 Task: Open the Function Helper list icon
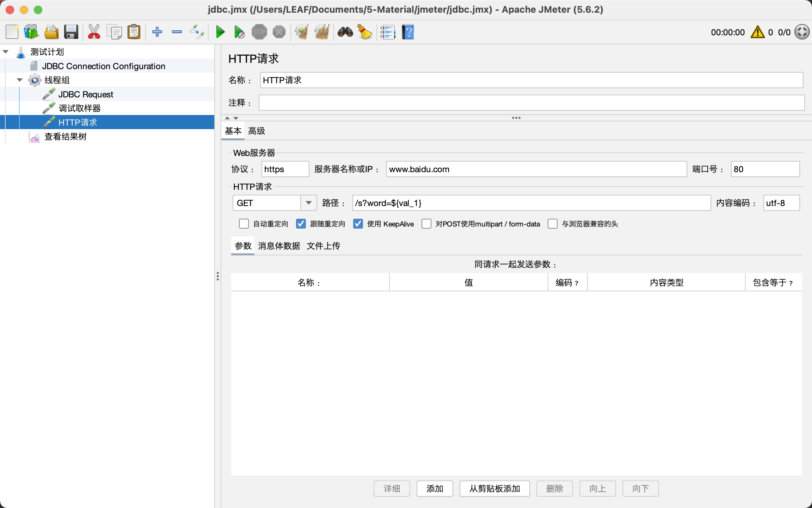[388, 32]
